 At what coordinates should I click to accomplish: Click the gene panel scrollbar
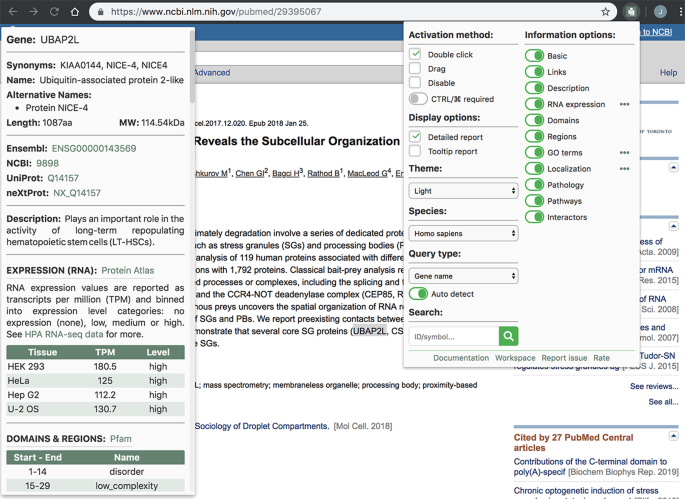point(192,68)
